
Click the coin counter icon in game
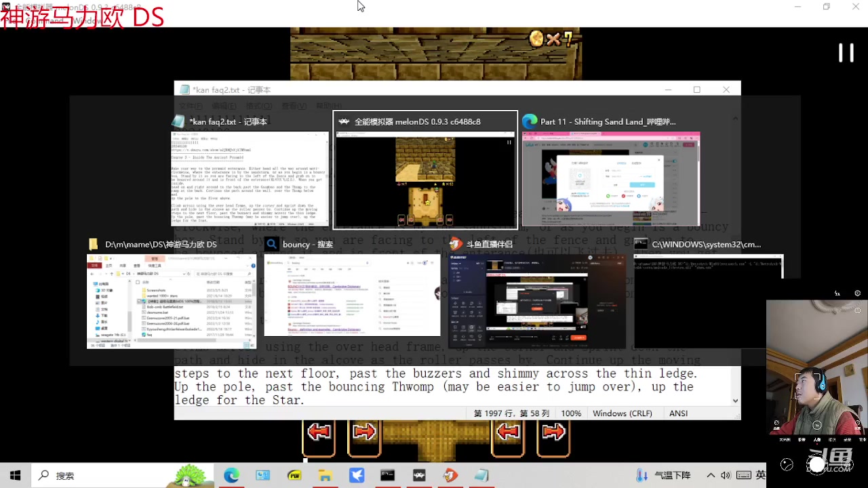click(536, 39)
